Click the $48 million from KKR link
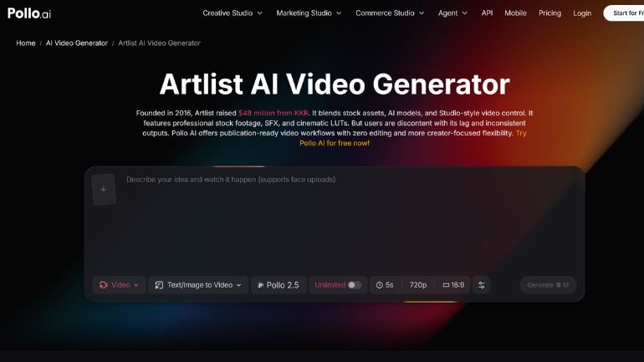 (x=273, y=113)
